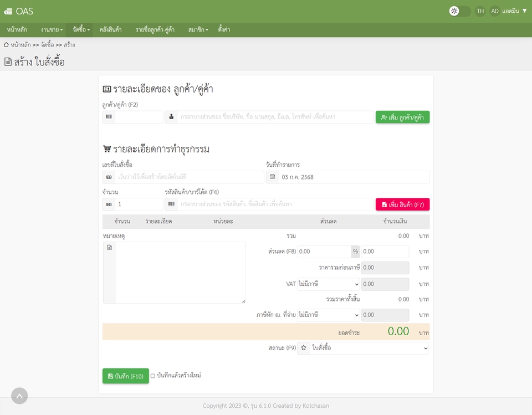This screenshot has width=532, height=415.
Task: Click the keypad icon in the จำนวน quantity field
Action: pyautogui.click(x=109, y=204)
